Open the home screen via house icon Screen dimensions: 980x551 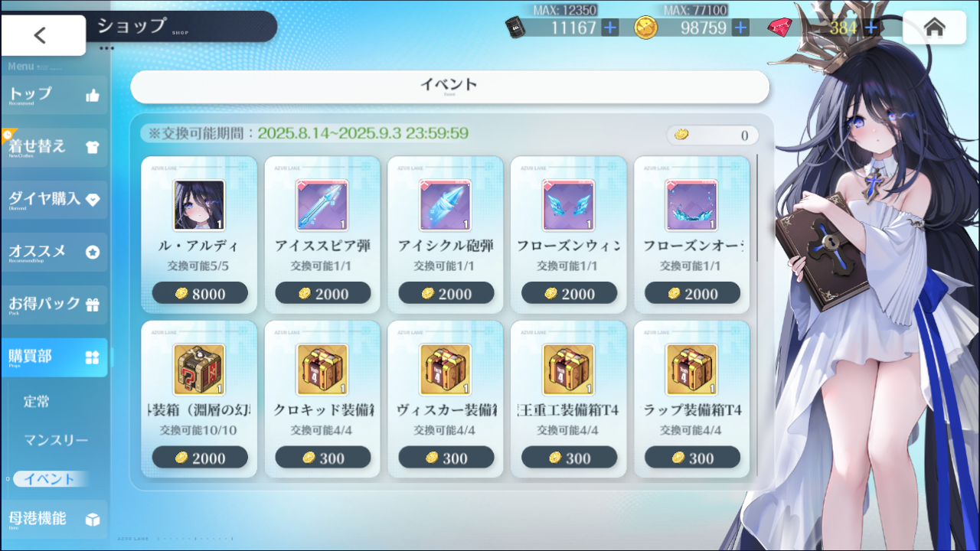(934, 28)
